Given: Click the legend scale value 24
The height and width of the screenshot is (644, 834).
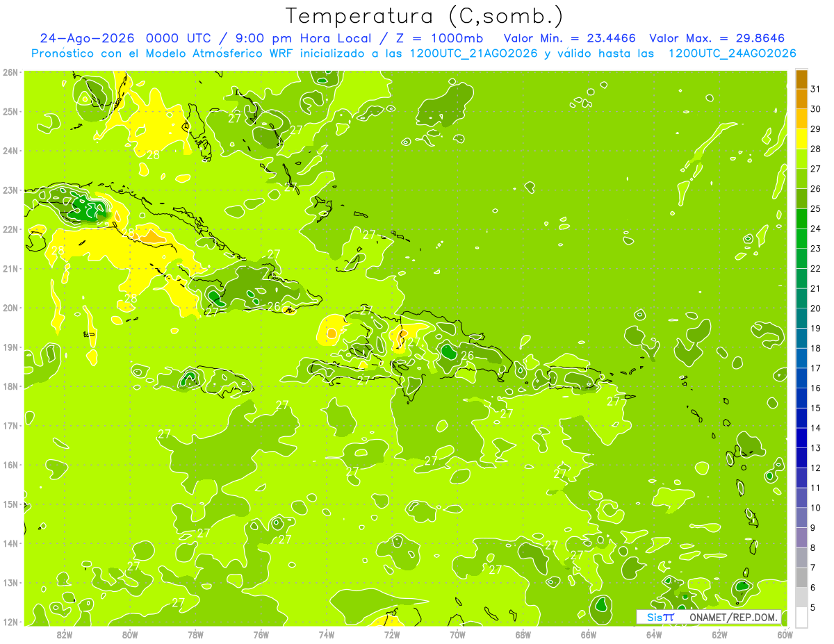Looking at the screenshot, I should pos(815,229).
